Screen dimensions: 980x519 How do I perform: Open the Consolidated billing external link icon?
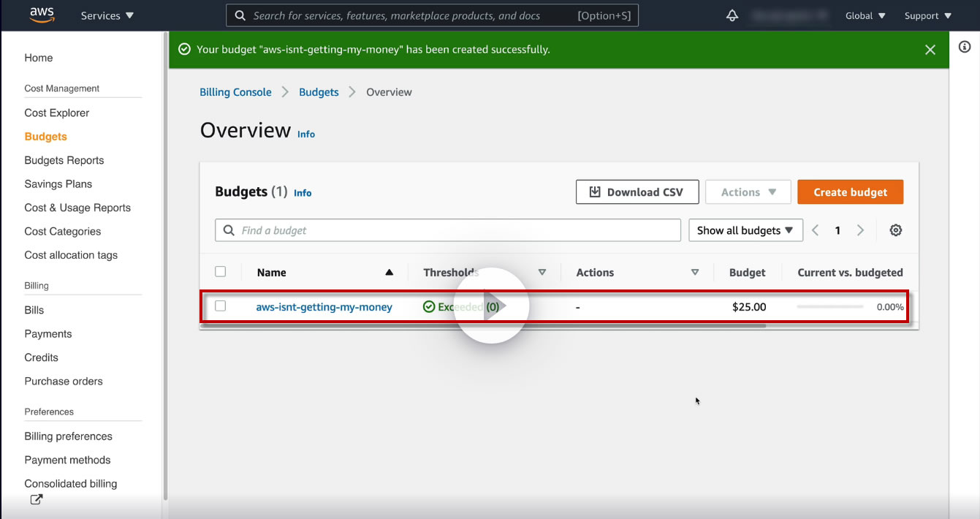36,500
